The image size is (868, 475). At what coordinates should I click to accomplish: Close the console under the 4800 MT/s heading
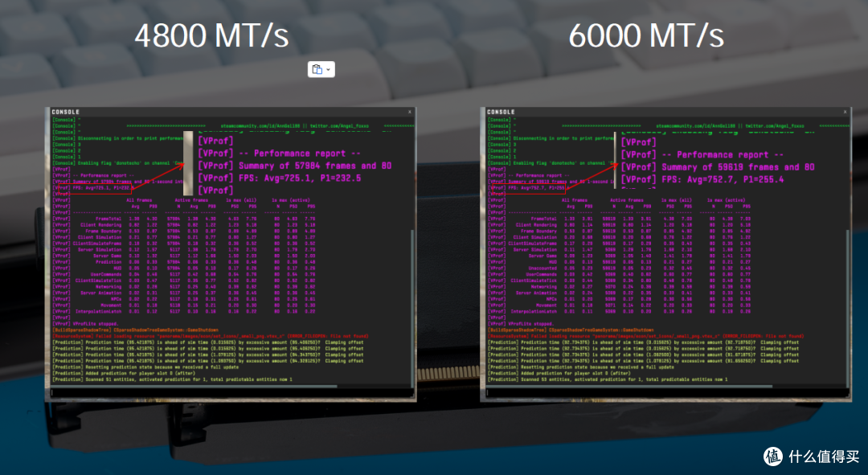pos(410,112)
